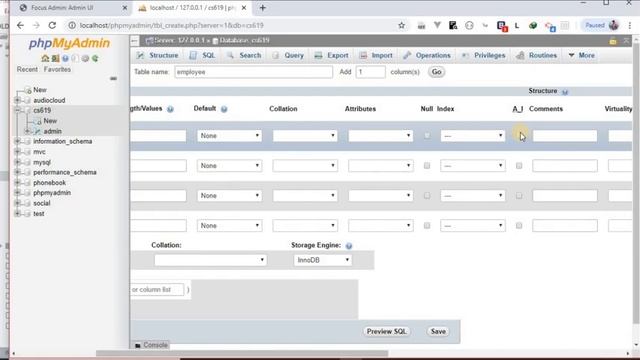Click the site information icon in address bar
Viewport: 640px width, 360px height.
pyautogui.click(x=71, y=25)
